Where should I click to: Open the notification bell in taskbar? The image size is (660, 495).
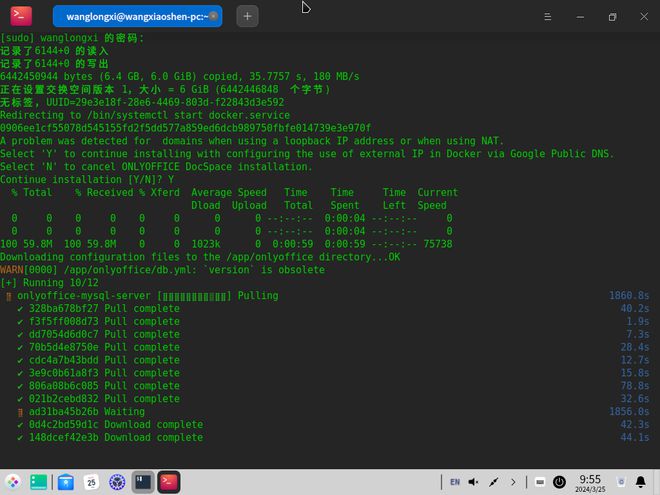640,482
